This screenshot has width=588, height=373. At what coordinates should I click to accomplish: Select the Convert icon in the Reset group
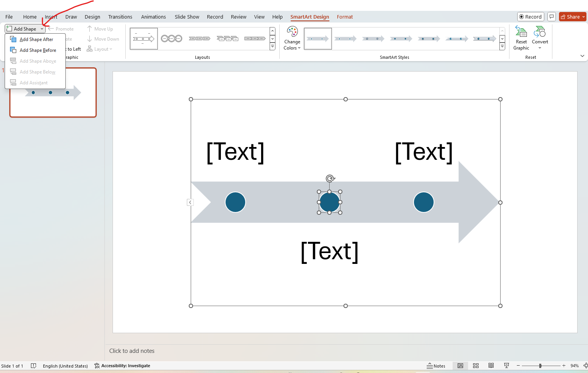coord(540,37)
